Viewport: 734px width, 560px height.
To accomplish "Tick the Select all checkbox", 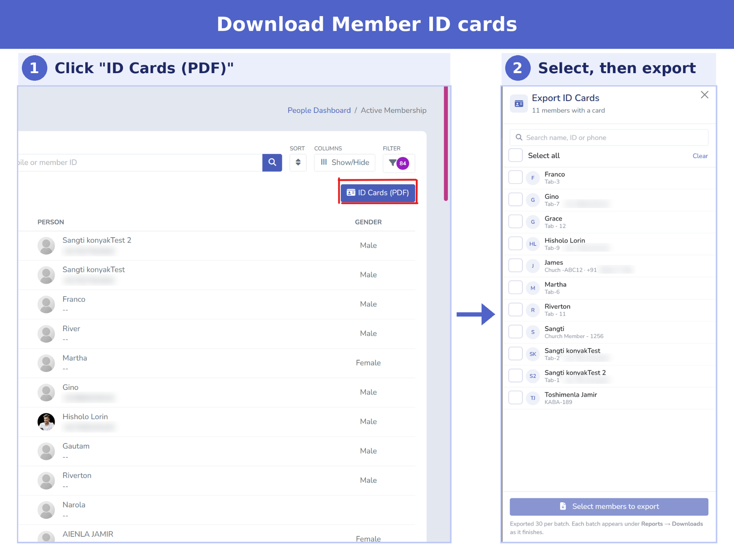I will 515,155.
